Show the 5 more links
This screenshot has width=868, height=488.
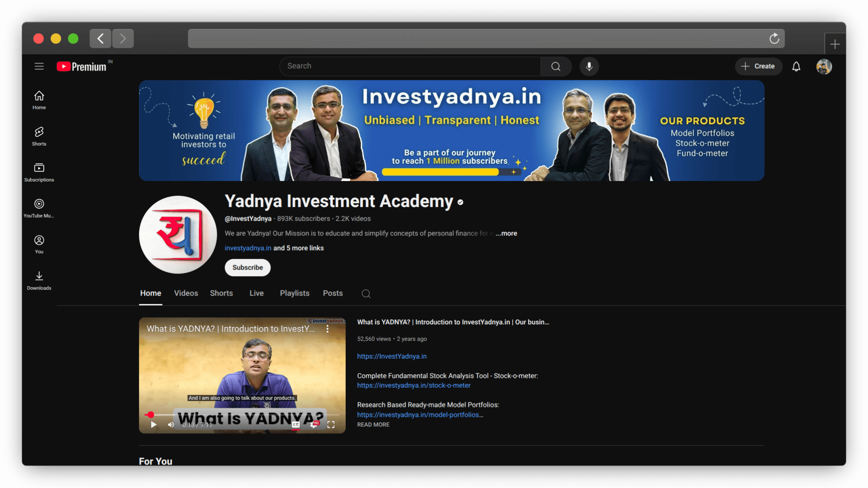coord(298,248)
